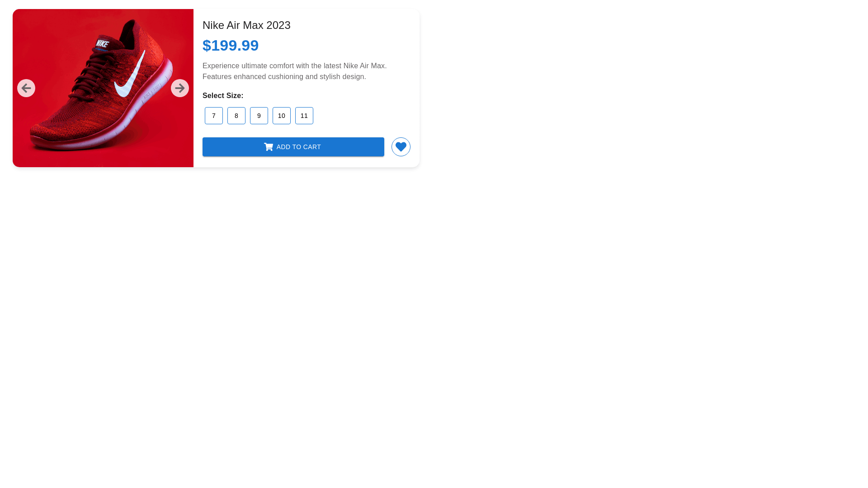868x488 pixels.
Task: Advance to next product image arrow
Action: 180,88
